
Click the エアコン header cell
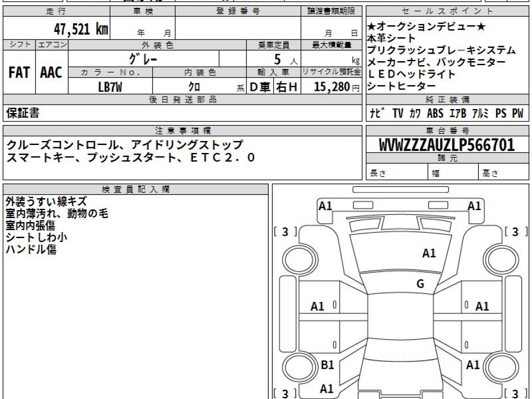click(52, 45)
